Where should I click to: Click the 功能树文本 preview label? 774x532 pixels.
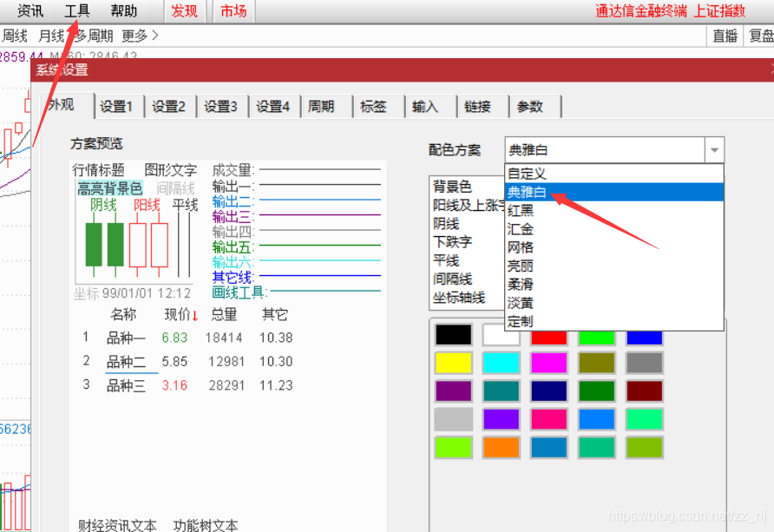click(x=206, y=525)
